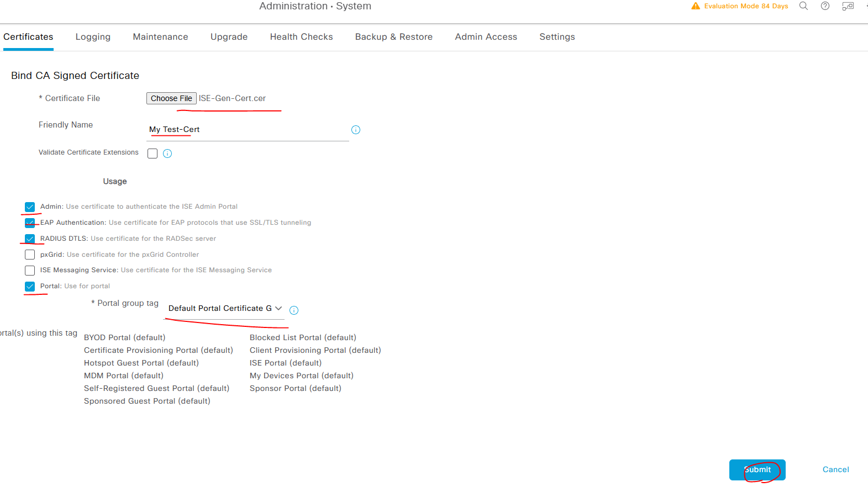Click MDM Portal (default) entry
The image size is (868, 492).
pyautogui.click(x=124, y=376)
